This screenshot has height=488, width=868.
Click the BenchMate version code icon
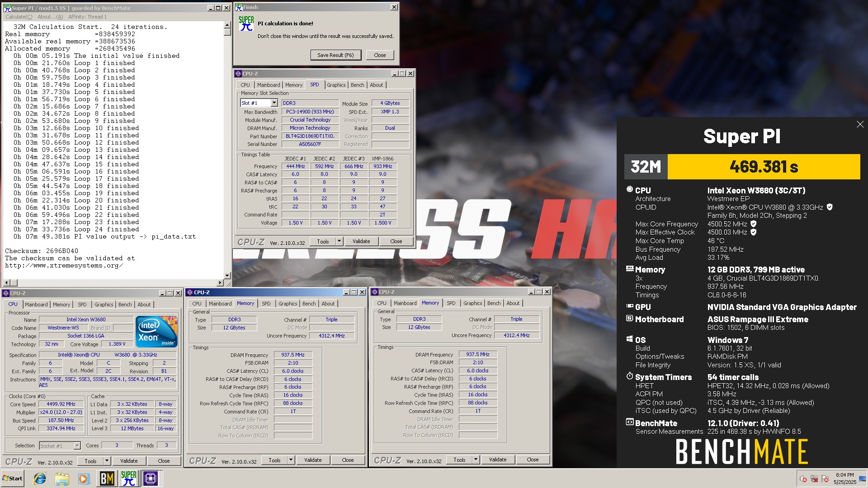[x=629, y=422]
